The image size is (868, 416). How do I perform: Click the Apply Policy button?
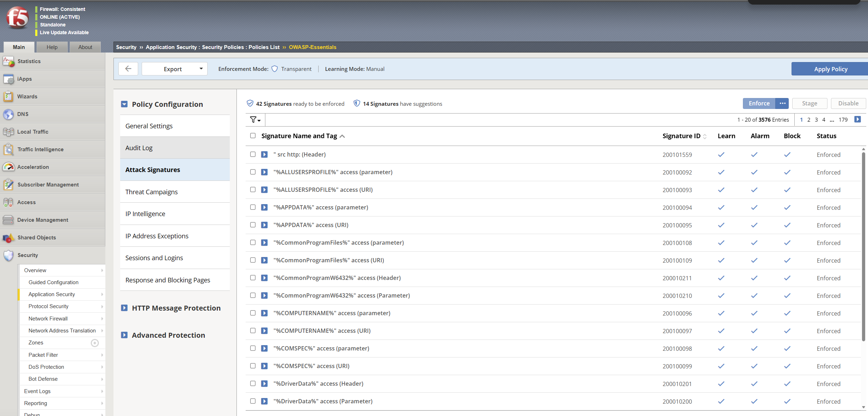tap(830, 69)
